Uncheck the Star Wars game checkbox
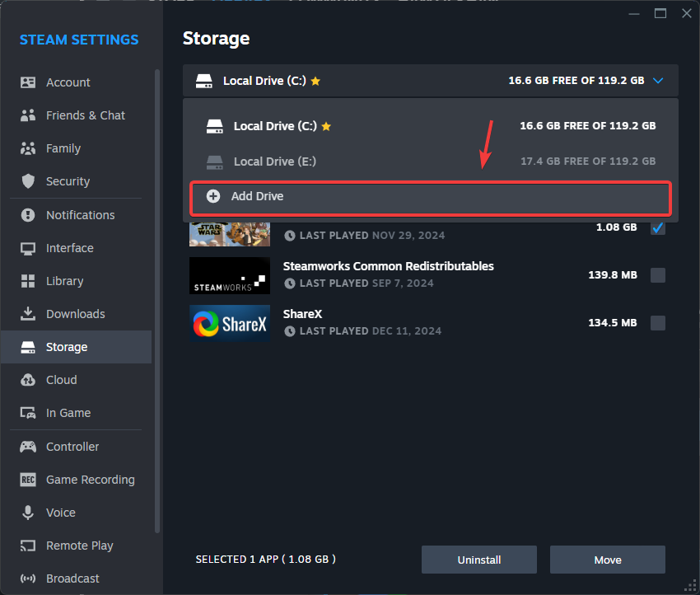Viewport: 700px width, 595px height. click(x=657, y=227)
